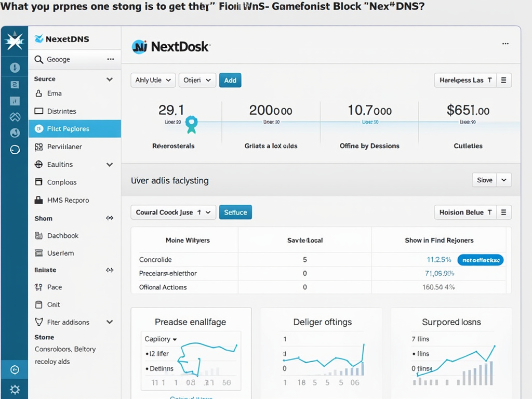This screenshot has height=399, width=532.
Task: Click the star logo in the left rail
Action: 15,41
